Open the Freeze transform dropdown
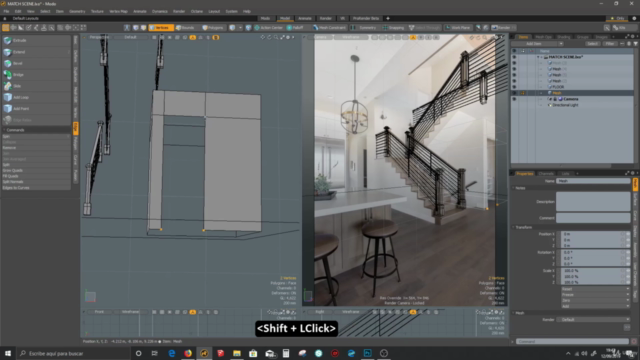 596,295
